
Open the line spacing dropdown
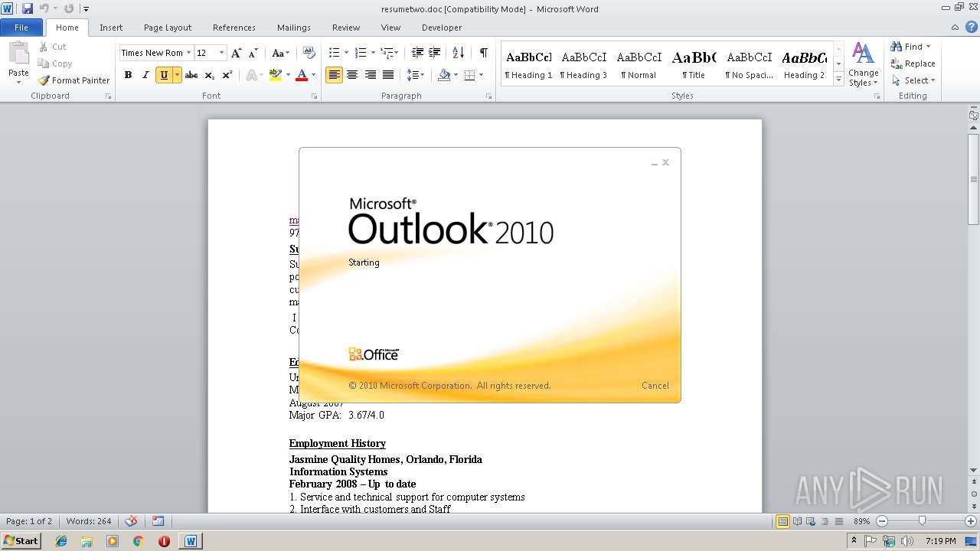tap(416, 75)
